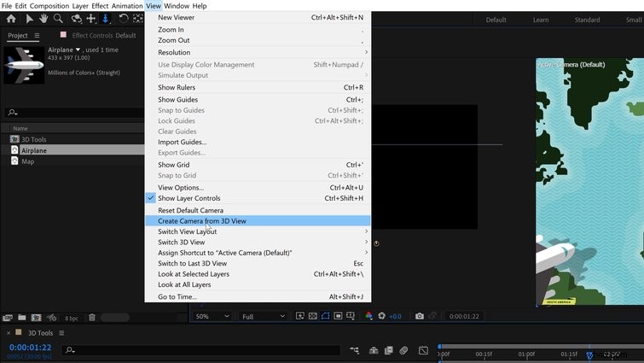This screenshot has height=363, width=644.
Task: Toggle Frame Blending switch in timeline
Action: (x=389, y=350)
